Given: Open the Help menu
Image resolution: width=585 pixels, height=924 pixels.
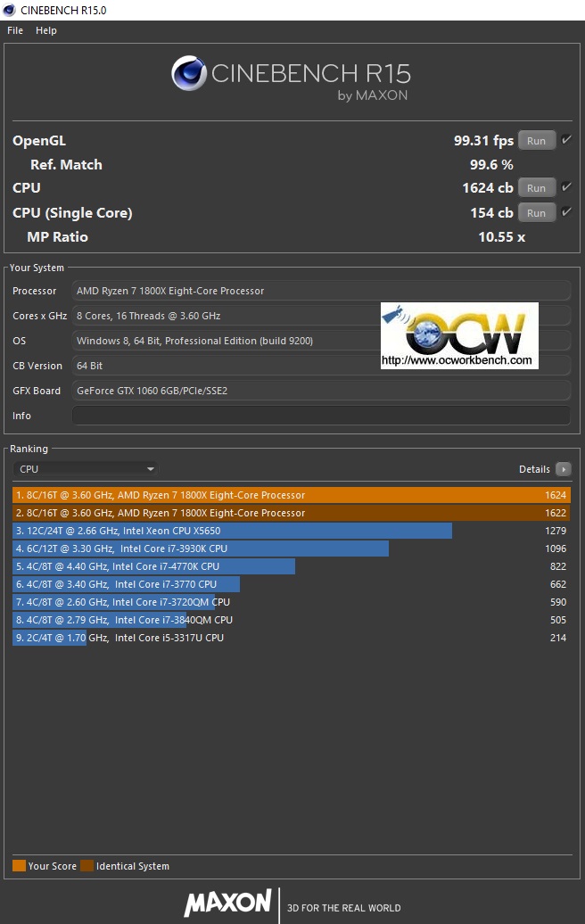Looking at the screenshot, I should tap(46, 30).
